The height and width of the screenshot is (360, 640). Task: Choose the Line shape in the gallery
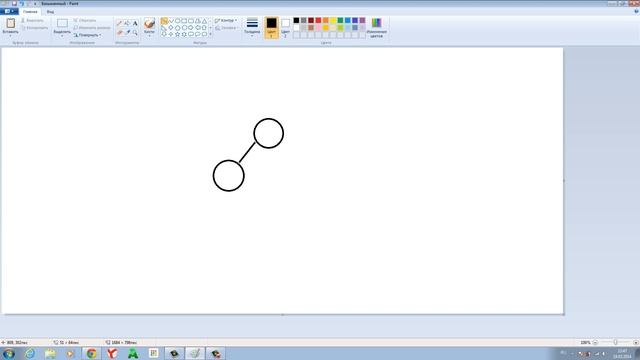coord(164,21)
